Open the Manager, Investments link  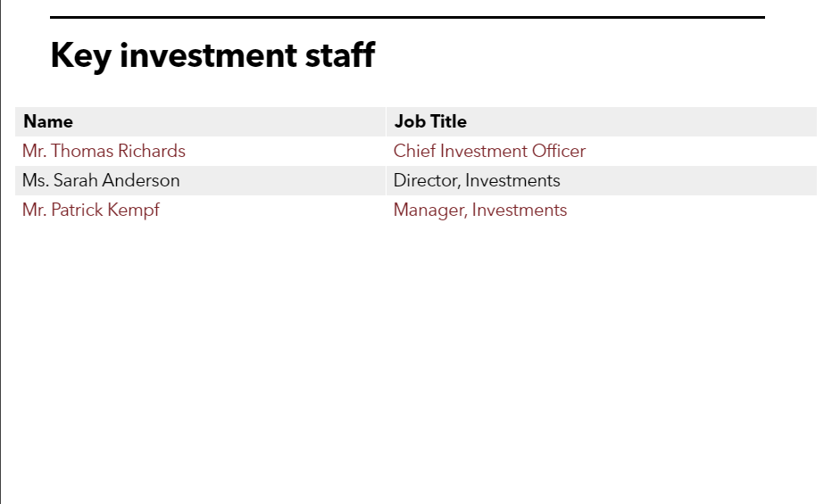pos(480,211)
